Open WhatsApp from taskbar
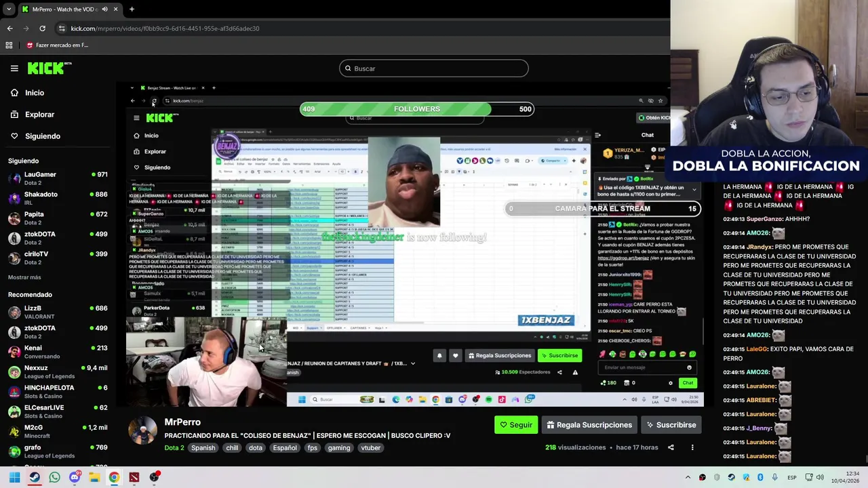This screenshot has height=488, width=868. click(54, 477)
